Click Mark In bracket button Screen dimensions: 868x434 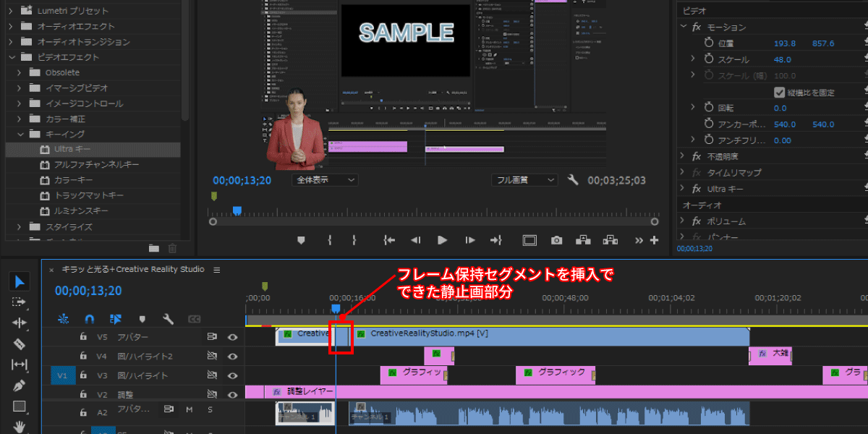(x=330, y=240)
